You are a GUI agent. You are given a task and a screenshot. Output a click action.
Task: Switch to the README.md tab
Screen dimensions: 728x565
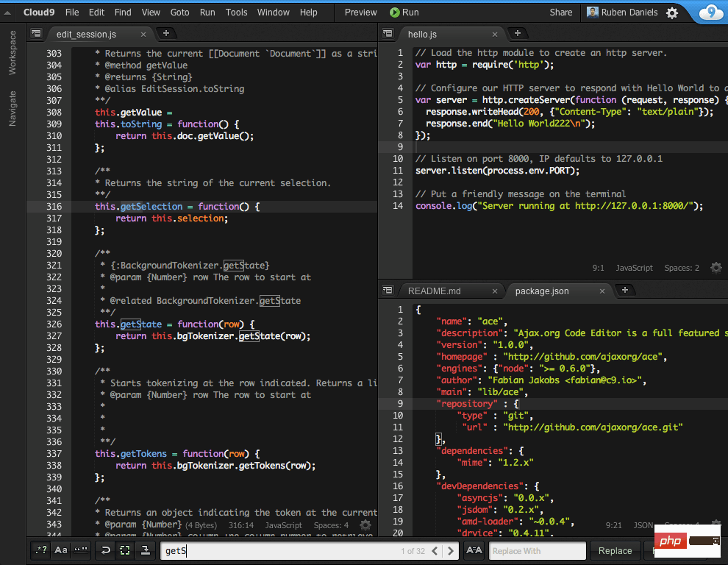435,291
